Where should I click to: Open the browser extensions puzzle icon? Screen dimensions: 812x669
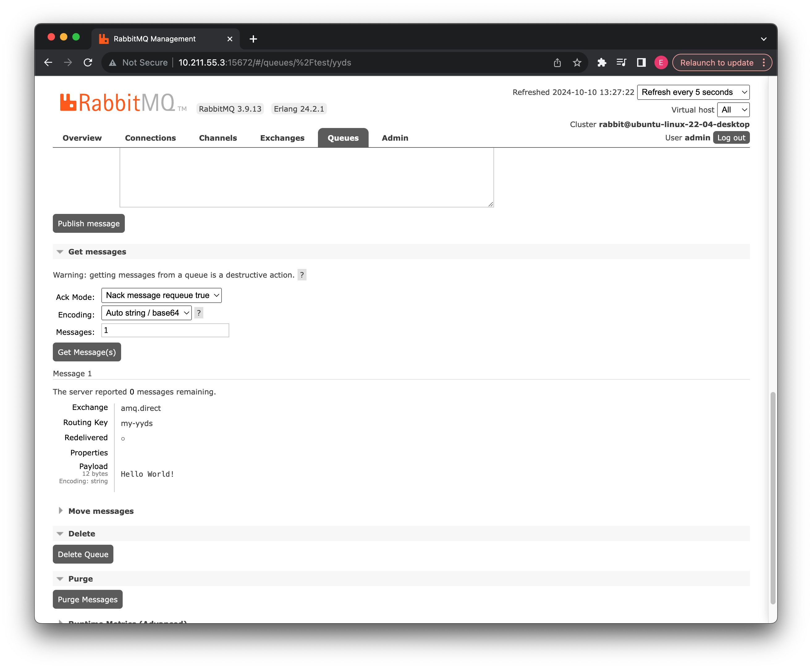point(602,62)
